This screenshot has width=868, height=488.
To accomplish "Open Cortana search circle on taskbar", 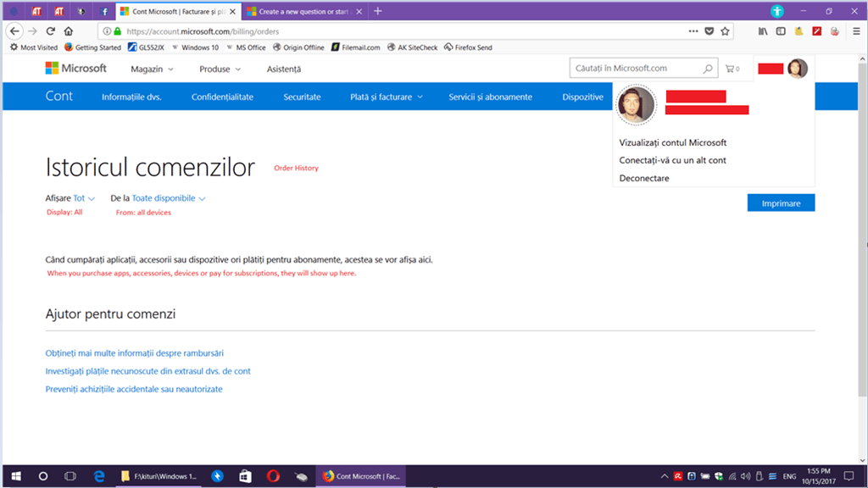I will [x=43, y=476].
